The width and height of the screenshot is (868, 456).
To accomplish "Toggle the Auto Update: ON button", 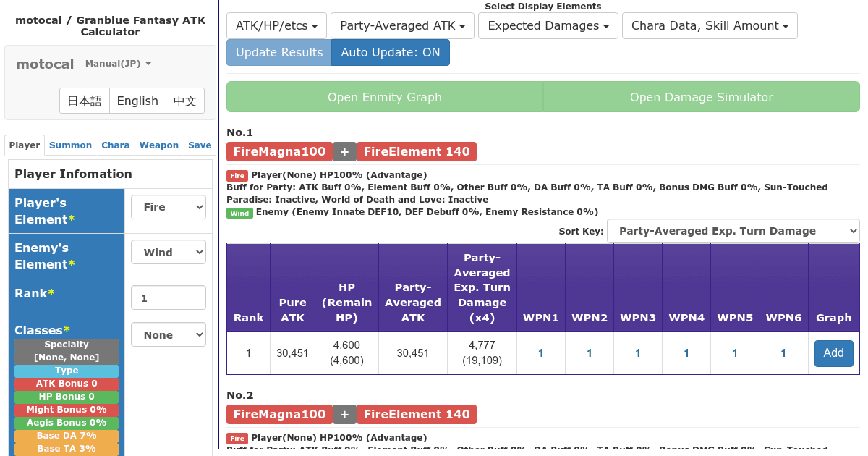I will (391, 52).
